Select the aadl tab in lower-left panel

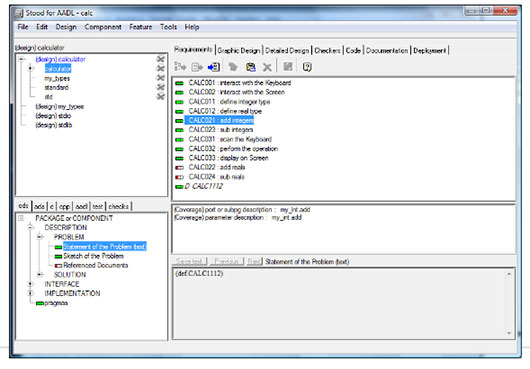81,206
